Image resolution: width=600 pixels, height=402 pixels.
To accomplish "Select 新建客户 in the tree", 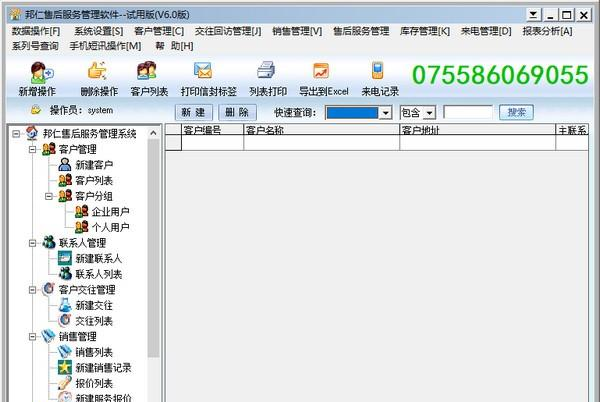I will pyautogui.click(x=94, y=165).
